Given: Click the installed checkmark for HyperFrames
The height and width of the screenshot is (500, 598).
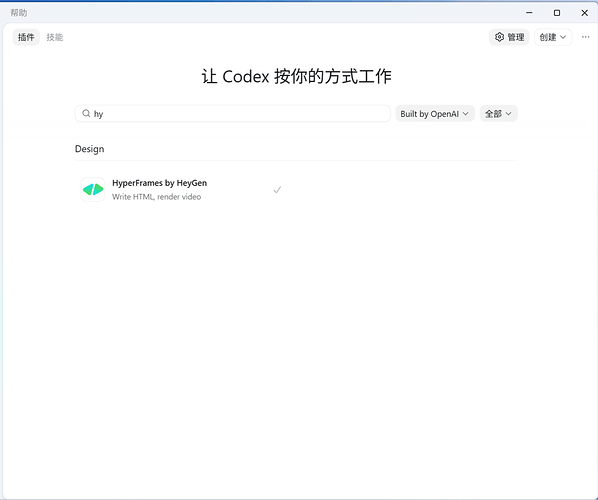Looking at the screenshot, I should (x=277, y=190).
